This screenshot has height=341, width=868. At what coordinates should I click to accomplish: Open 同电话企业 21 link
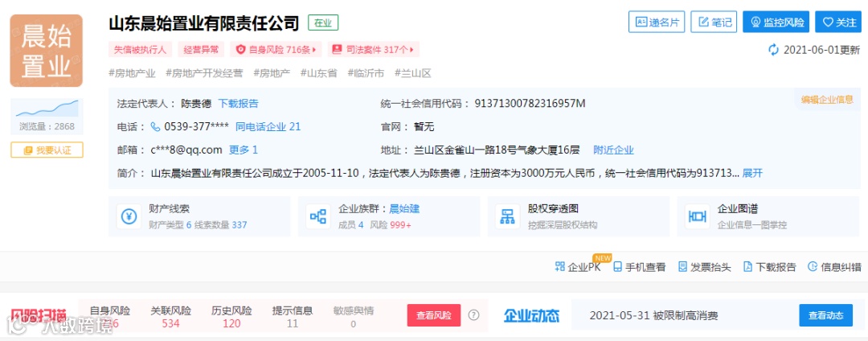pos(268,127)
